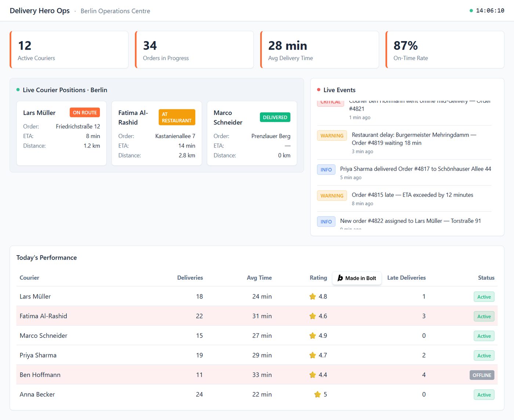This screenshot has width=514, height=420.
Task: Click the Late Deliveries column header
Action: [x=406, y=278]
